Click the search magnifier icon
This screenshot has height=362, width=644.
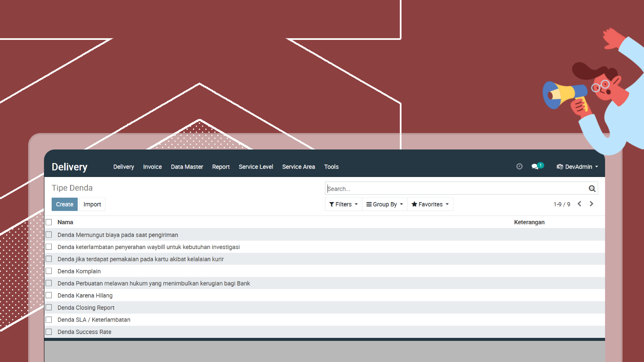(592, 189)
